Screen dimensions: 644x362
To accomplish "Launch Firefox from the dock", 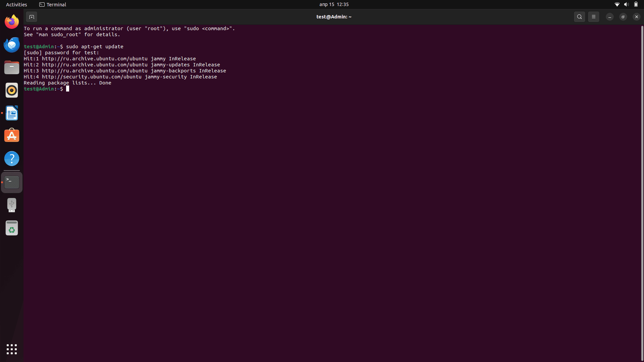I will pos(12,22).
